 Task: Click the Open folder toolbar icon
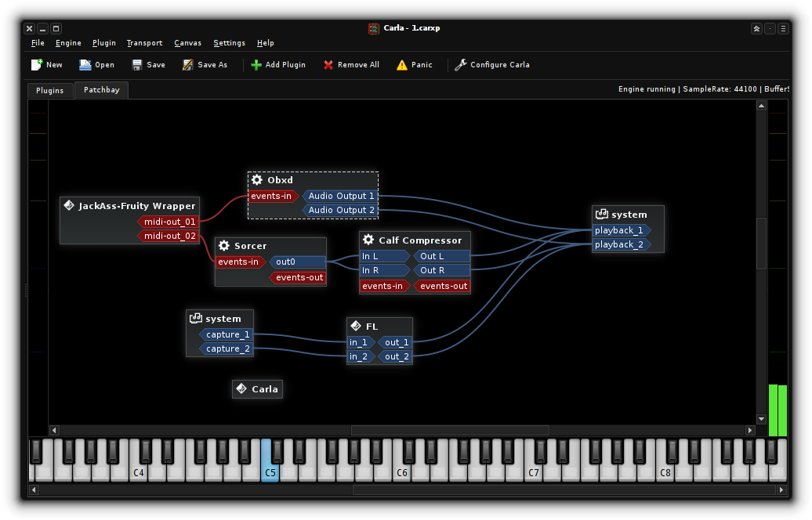(x=85, y=65)
